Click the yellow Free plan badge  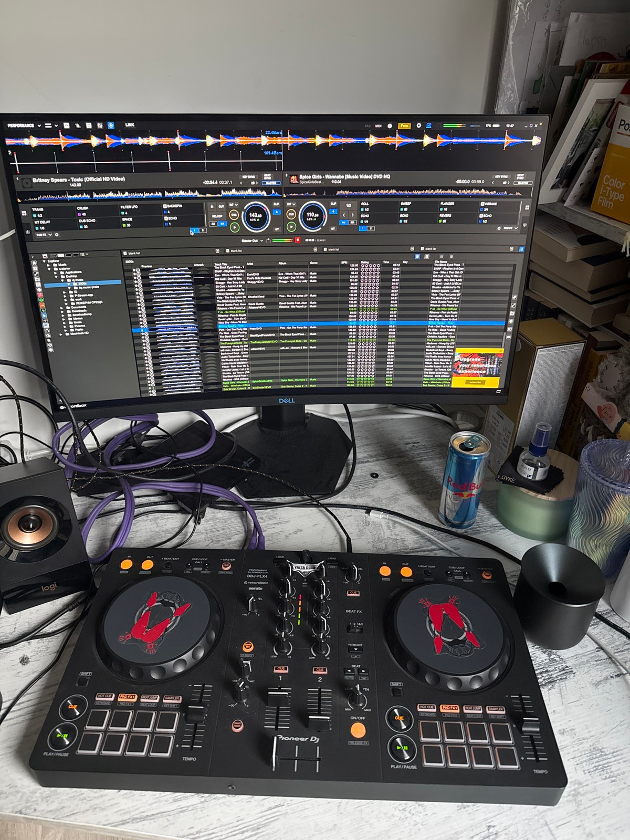pyautogui.click(x=404, y=126)
